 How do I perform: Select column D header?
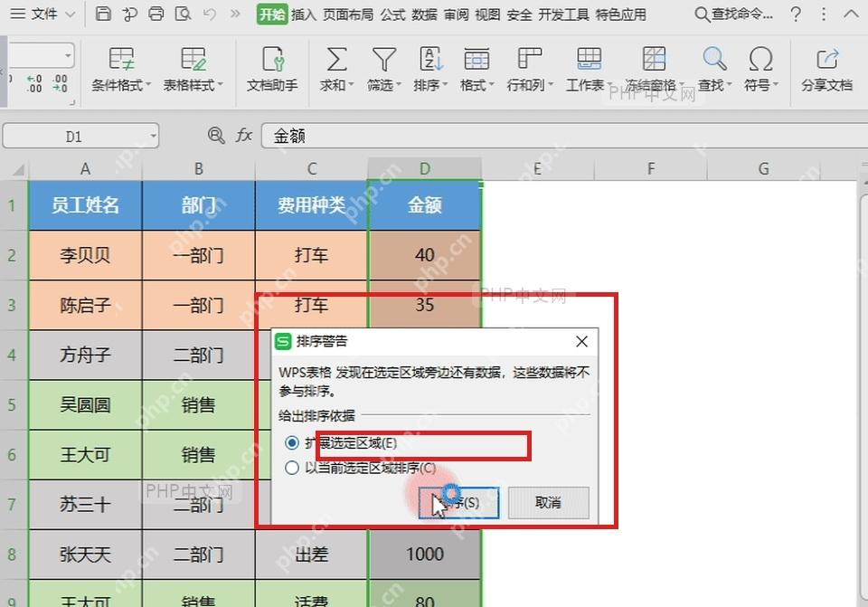click(425, 168)
